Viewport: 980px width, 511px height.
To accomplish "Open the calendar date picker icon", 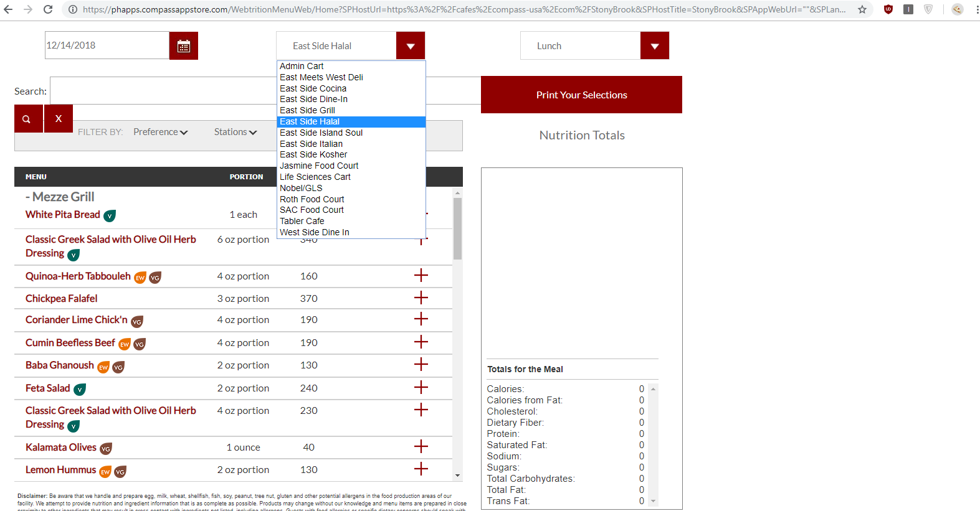I will [184, 46].
